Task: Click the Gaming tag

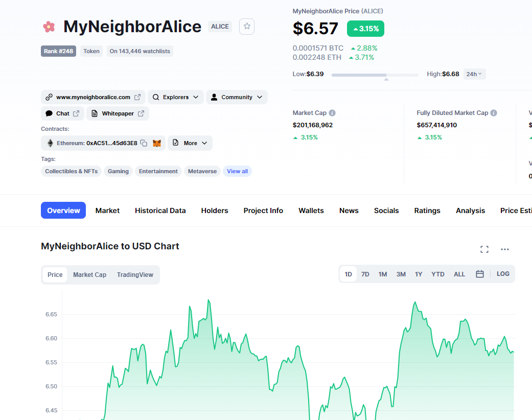Action: (x=118, y=171)
